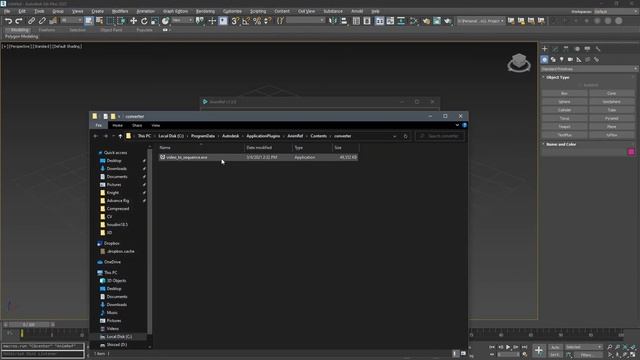
Task: Open the project path dropdown in toolbar
Action: click(481, 21)
